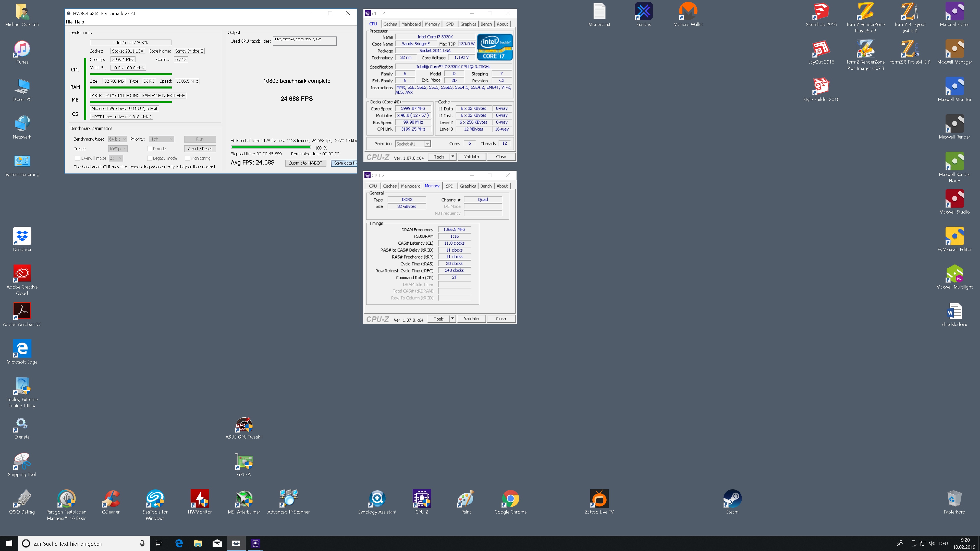The height and width of the screenshot is (551, 980).
Task: Switch to Mainboard tab in top CPU-Z
Action: coord(411,24)
